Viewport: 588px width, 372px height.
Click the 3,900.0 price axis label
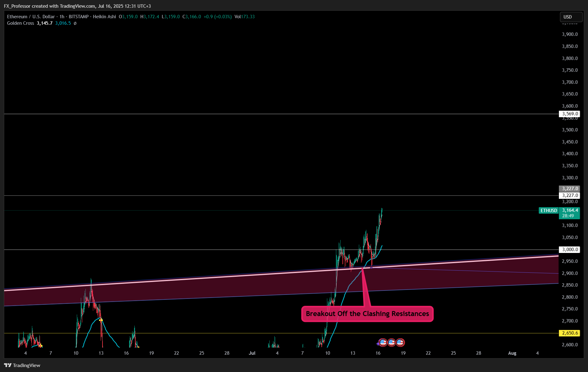[x=570, y=34]
